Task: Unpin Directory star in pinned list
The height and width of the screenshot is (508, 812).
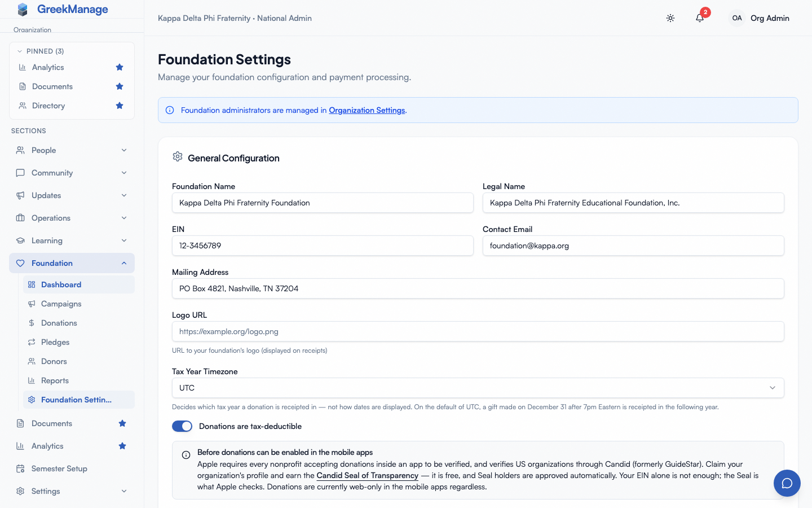Action: click(120, 106)
